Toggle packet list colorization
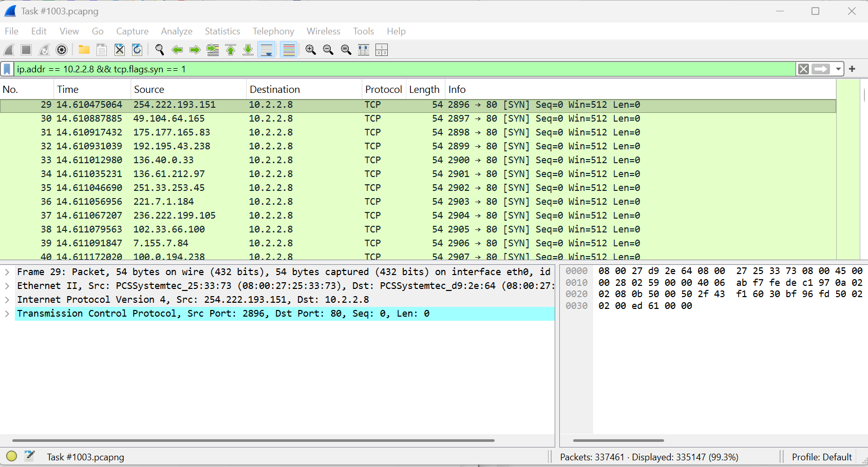Screen dimensions: 868x467 pyautogui.click(x=289, y=50)
